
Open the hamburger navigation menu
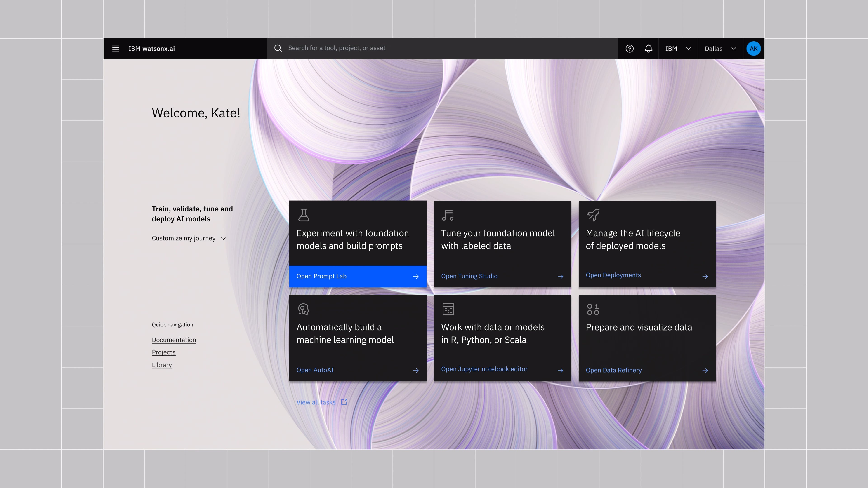(116, 49)
